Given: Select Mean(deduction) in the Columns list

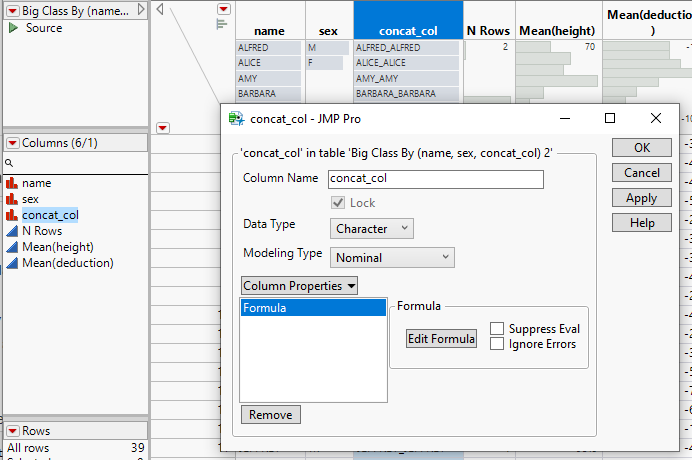Looking at the screenshot, I should [x=68, y=263].
